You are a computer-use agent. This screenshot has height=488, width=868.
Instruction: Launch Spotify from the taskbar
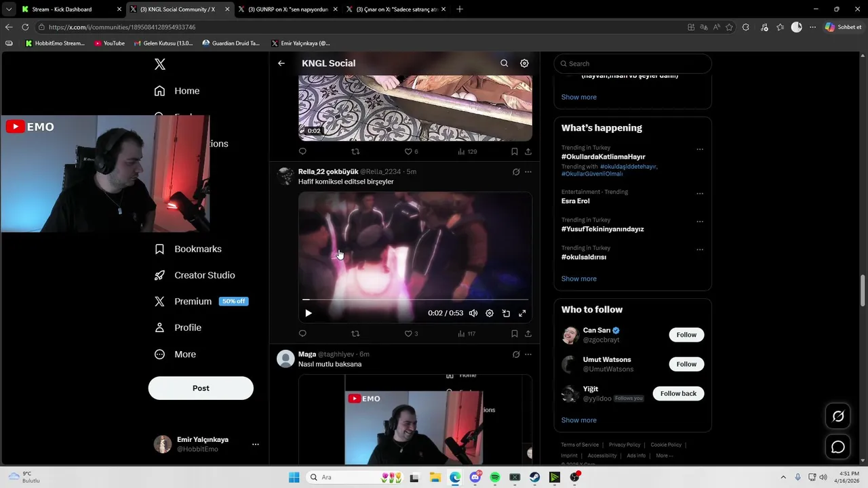coord(495,477)
